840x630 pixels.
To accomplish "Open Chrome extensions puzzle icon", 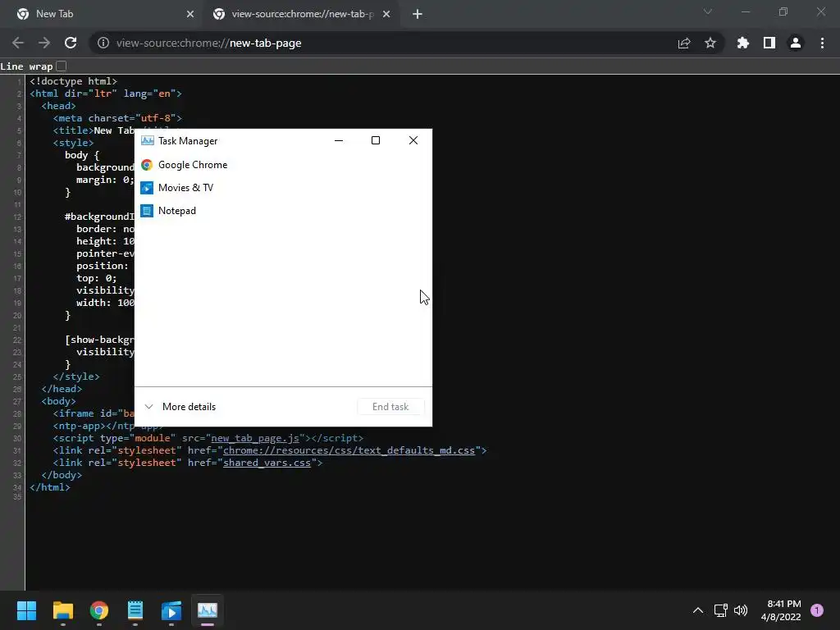I will click(743, 43).
